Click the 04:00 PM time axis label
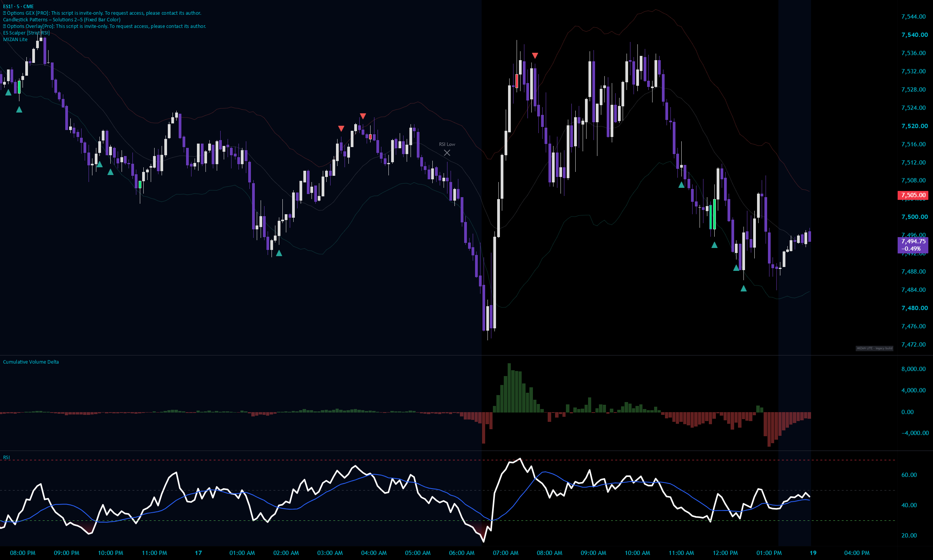The width and height of the screenshot is (933, 560). [857, 553]
